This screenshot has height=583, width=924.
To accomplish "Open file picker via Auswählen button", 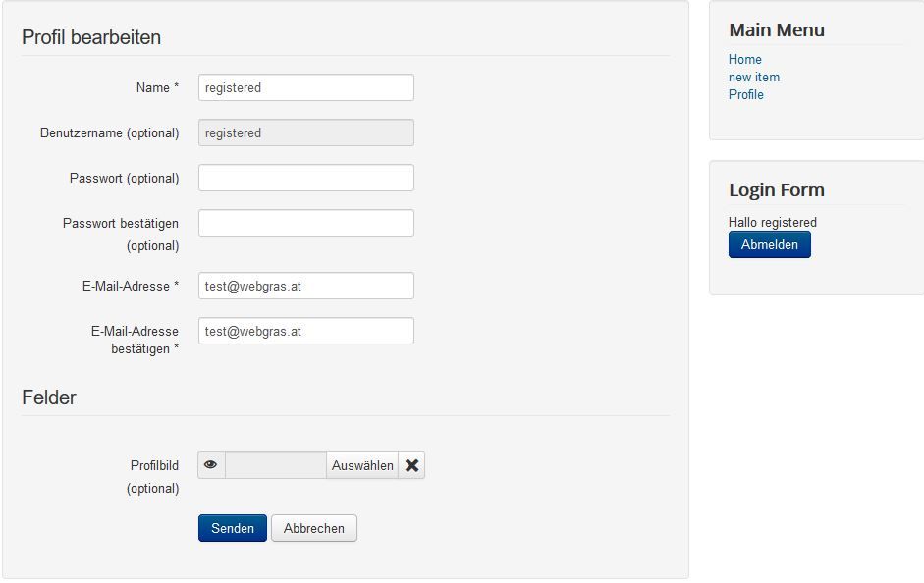I will pyautogui.click(x=362, y=465).
